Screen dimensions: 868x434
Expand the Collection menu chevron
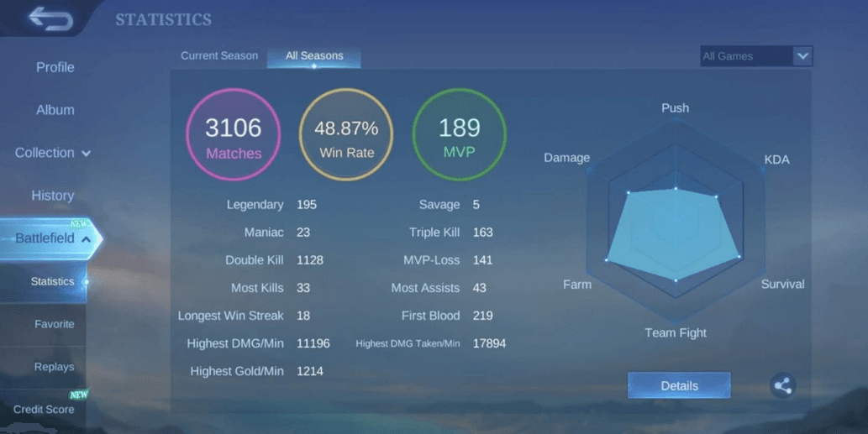tap(87, 153)
